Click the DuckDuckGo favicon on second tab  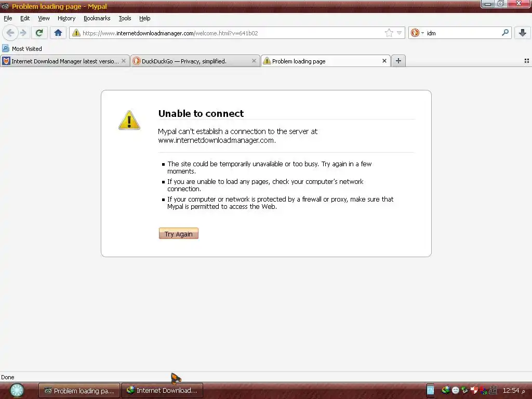137,61
